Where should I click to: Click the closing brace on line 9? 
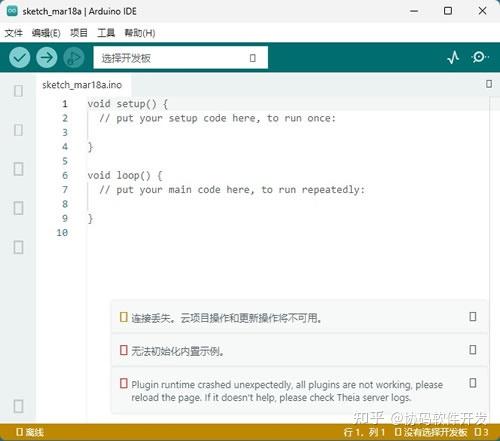[90, 219]
